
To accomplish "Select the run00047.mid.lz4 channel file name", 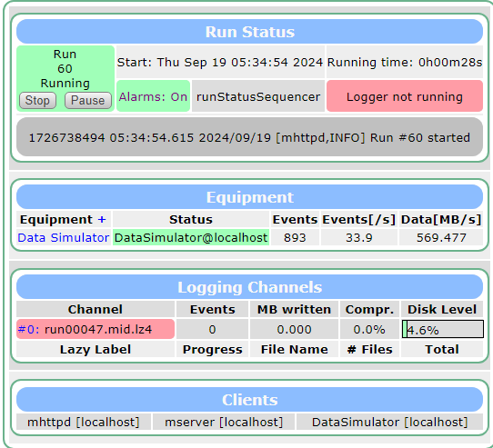I will 98,329.
